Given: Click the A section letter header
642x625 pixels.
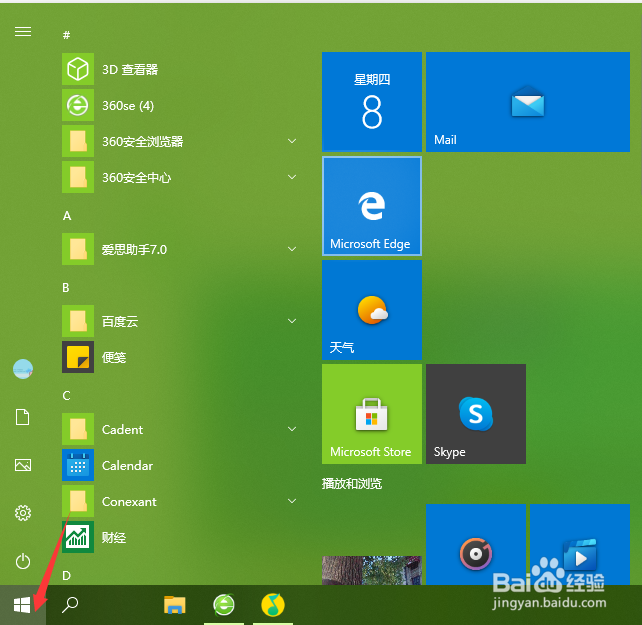Looking at the screenshot, I should coord(67,216).
